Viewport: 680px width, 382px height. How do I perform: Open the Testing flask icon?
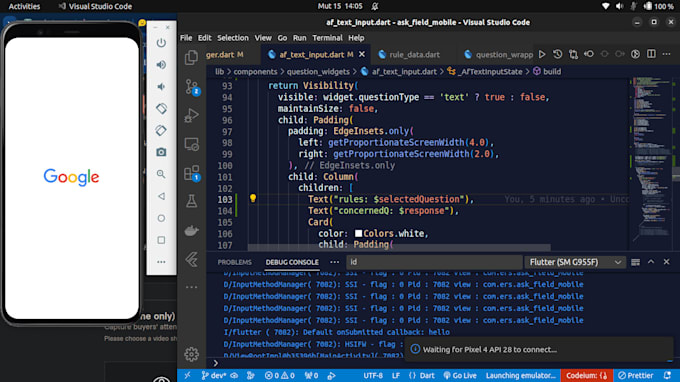(x=191, y=201)
